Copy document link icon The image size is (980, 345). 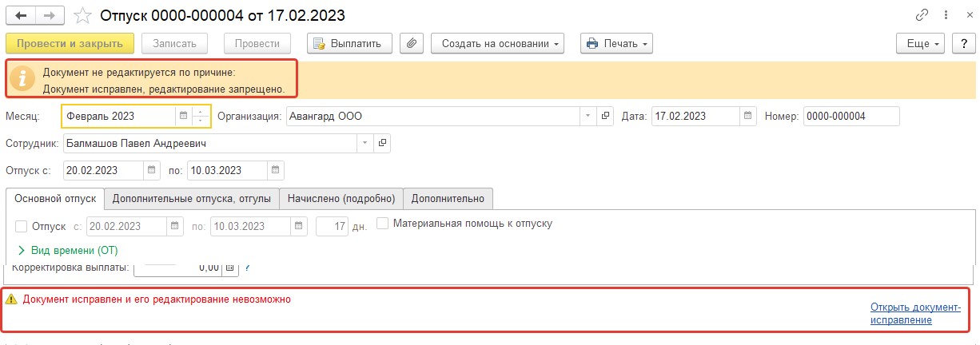(x=922, y=15)
